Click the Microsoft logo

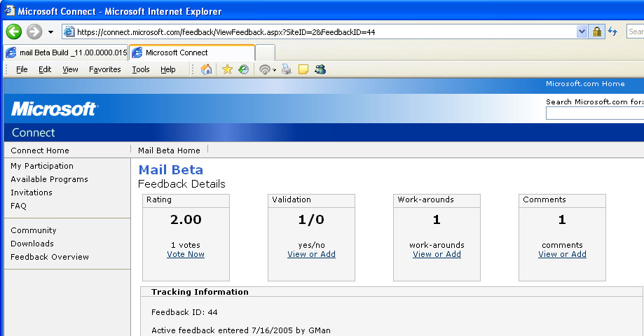pos(54,108)
